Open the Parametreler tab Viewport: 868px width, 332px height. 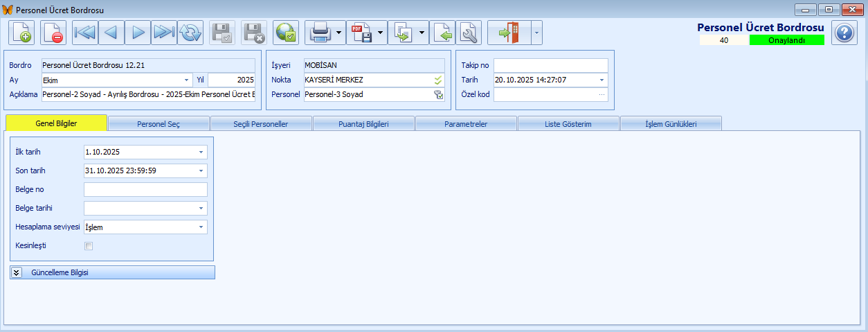(x=466, y=124)
